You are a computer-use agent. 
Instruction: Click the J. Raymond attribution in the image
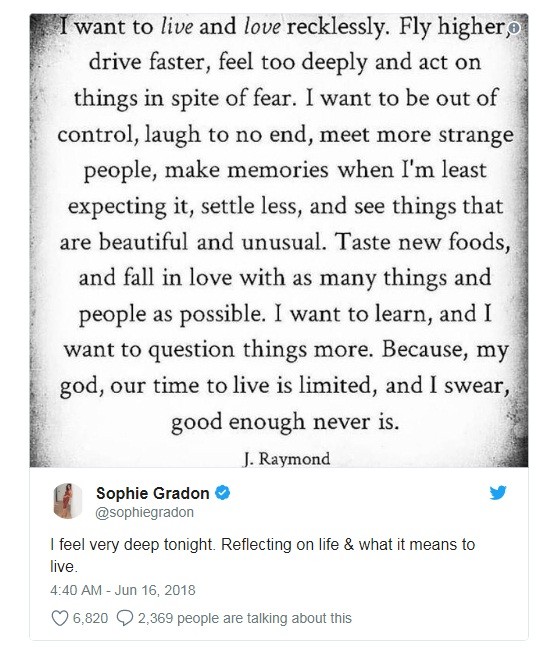287,459
